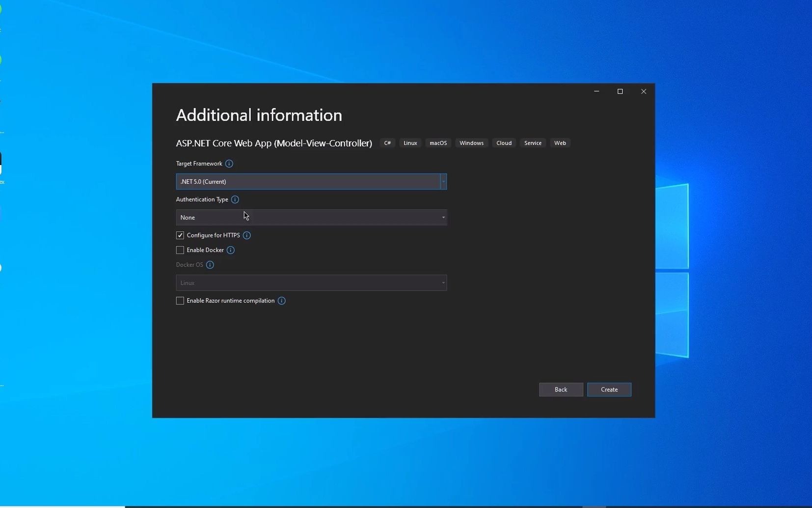Show info for Authentication Type
The height and width of the screenshot is (508, 812).
click(235, 199)
